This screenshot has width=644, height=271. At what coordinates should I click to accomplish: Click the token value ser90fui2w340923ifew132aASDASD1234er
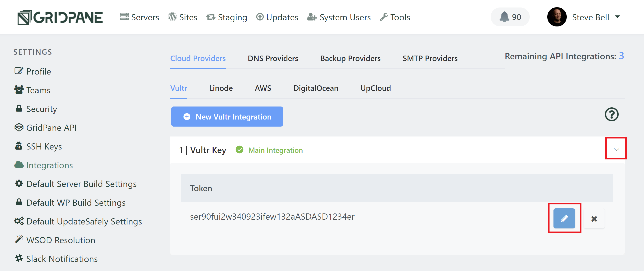click(272, 217)
